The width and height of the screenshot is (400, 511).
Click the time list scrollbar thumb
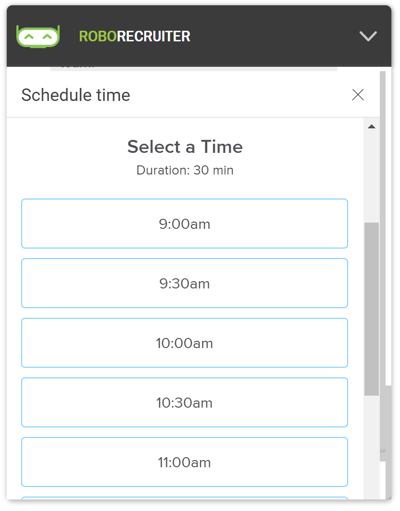(371, 309)
